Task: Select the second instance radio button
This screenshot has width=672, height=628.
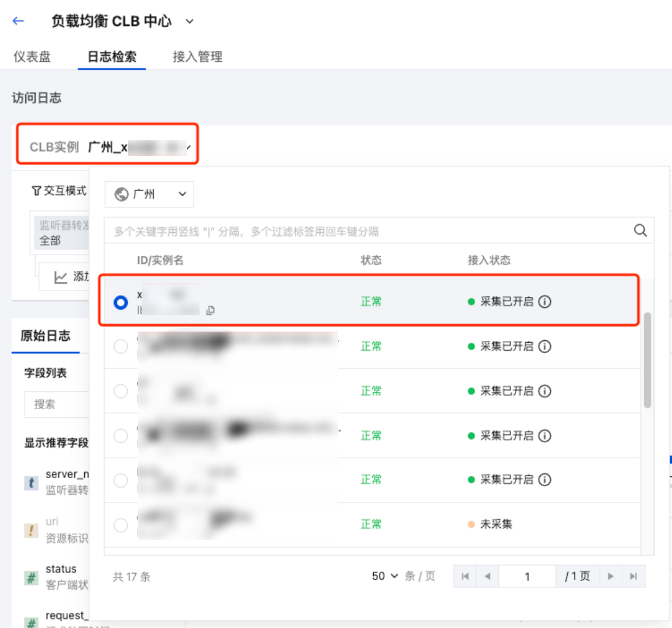Action: 121,346
